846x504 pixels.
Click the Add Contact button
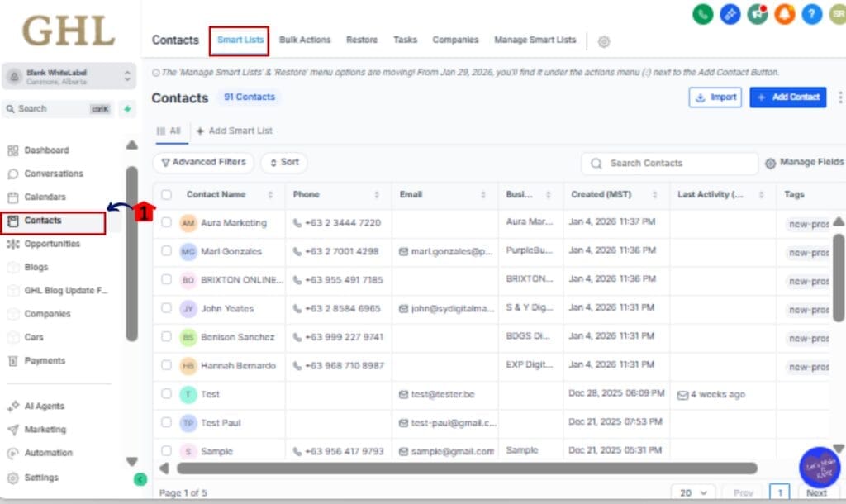(x=787, y=97)
